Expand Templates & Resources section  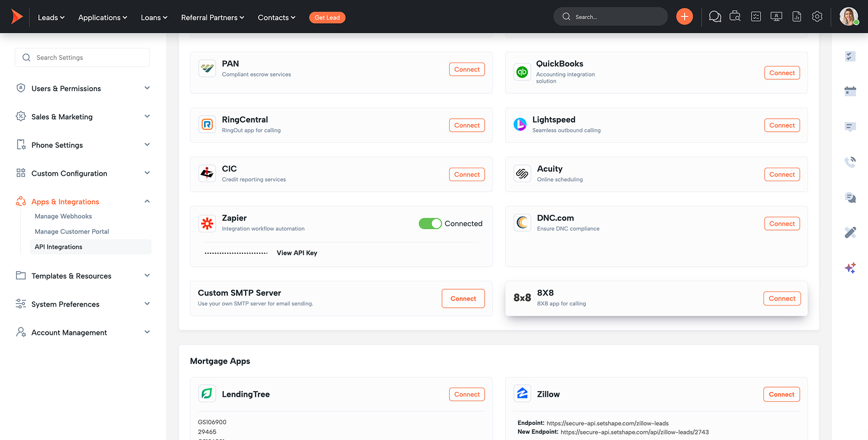point(83,276)
